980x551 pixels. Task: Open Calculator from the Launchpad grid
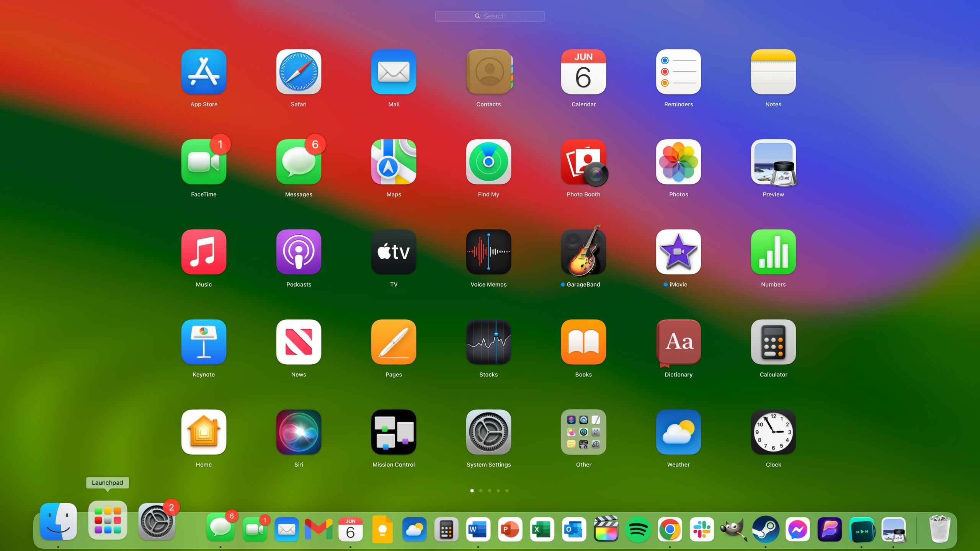tap(773, 342)
